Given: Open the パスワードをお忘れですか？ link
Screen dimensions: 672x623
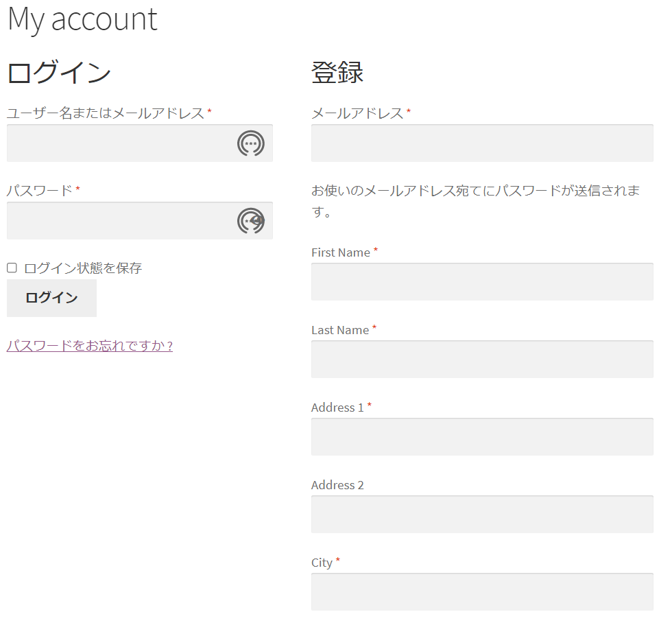Looking at the screenshot, I should tap(90, 346).
